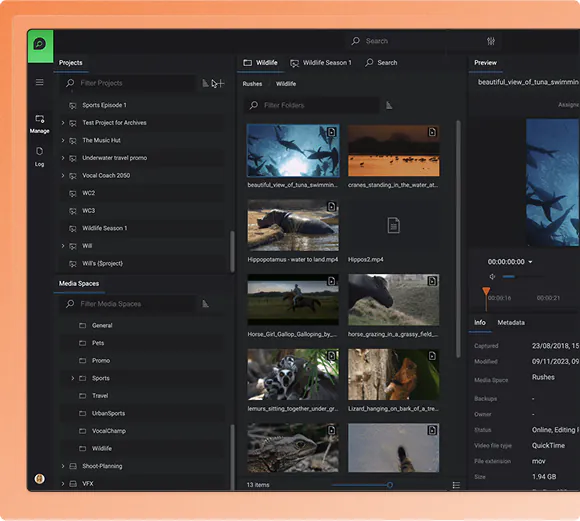
Task: Expand the Test Project for Archives project
Action: 63,122
